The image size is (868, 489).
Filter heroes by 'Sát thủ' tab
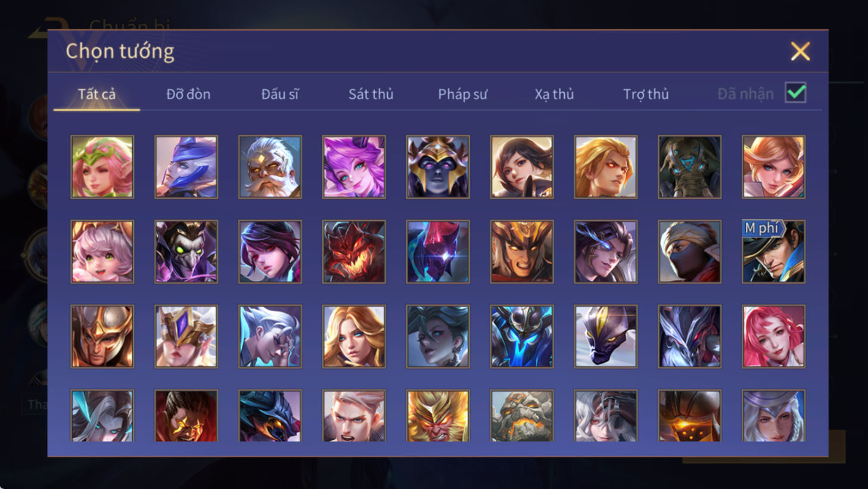(x=371, y=94)
